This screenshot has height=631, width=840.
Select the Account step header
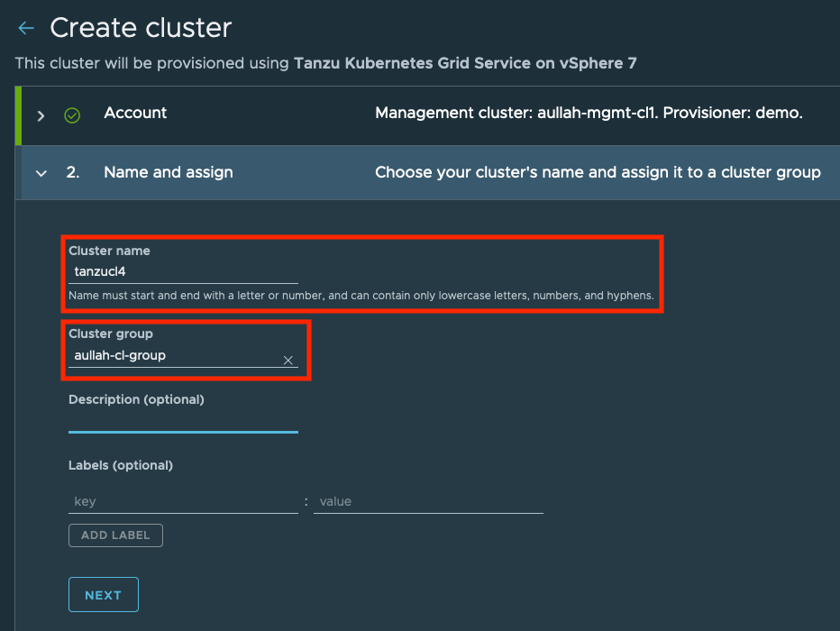(x=135, y=114)
